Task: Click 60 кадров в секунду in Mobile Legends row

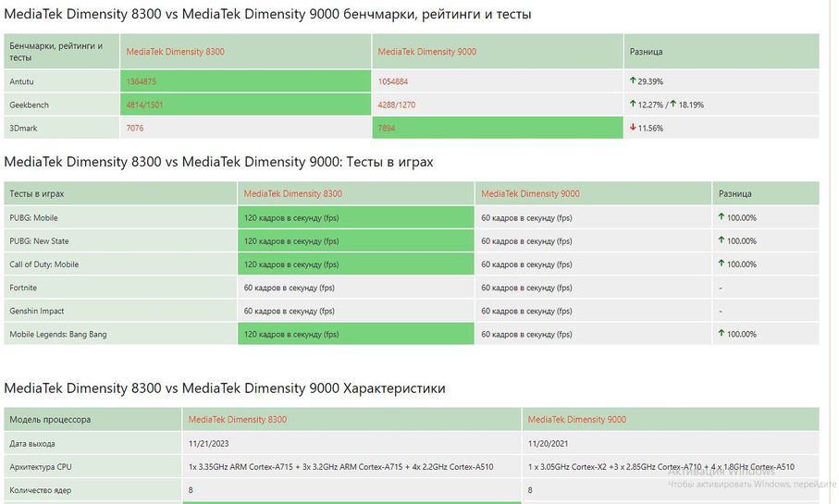Action: [526, 335]
